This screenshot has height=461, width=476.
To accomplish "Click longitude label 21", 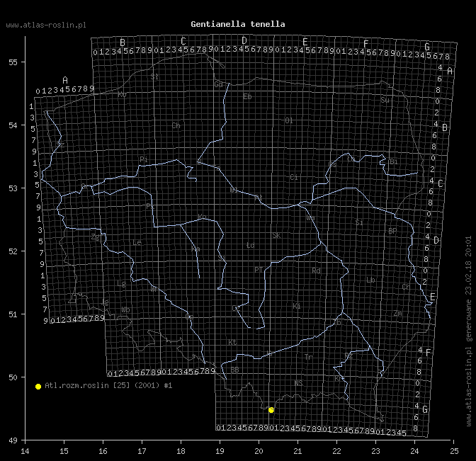I will 297,451.
